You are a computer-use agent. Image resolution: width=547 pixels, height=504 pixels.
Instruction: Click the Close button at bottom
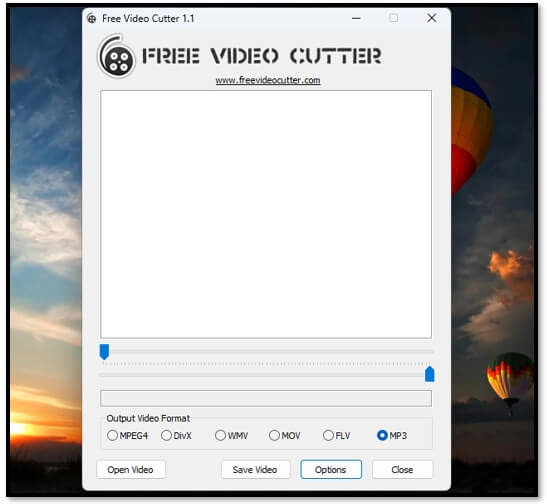(x=402, y=469)
